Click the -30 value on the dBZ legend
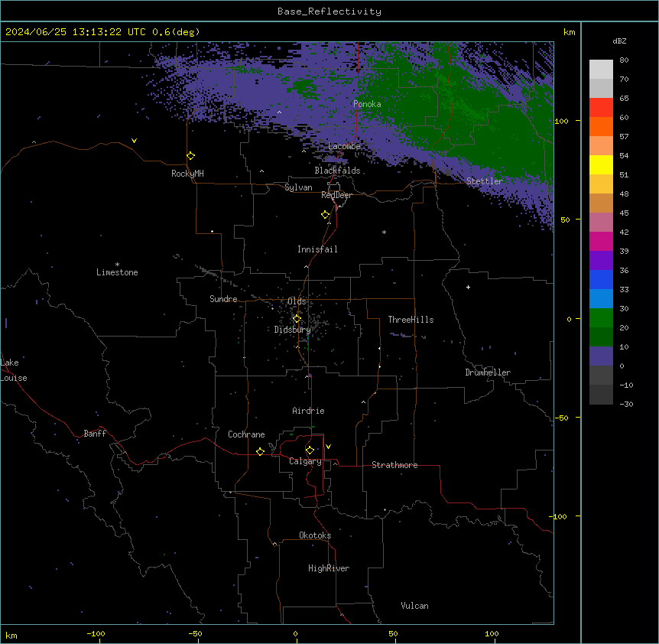The image size is (659, 644). pos(626,404)
